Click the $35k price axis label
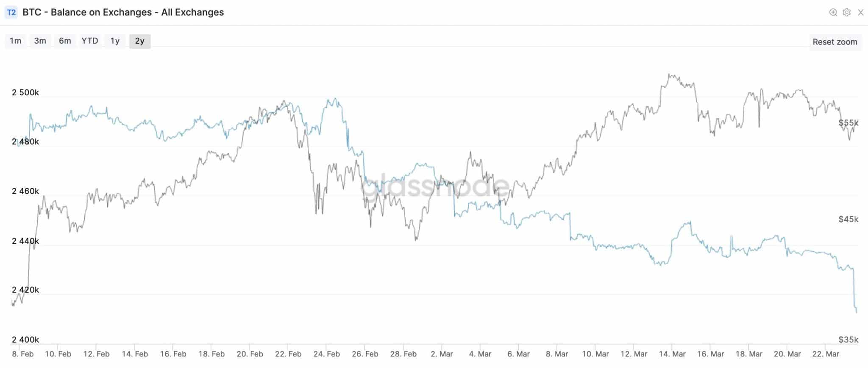 848,340
